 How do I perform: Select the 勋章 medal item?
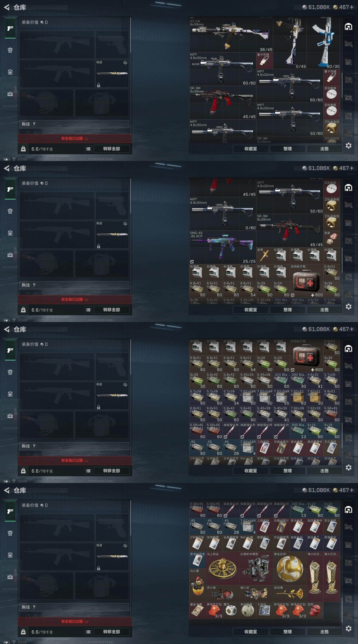(331, 239)
